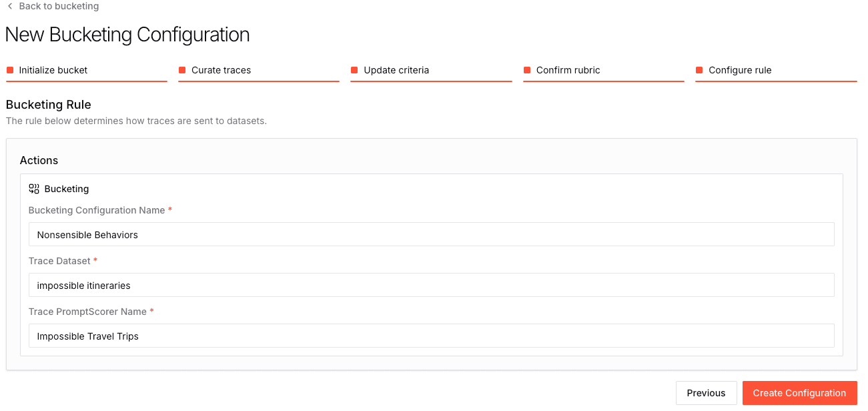
Task: Click the Trace PromptScorer Name field
Action: (x=431, y=336)
